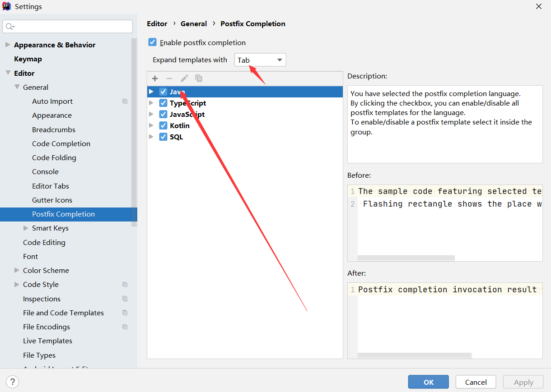
Task: Click the project-level icon beside Inspections
Action: (125, 299)
